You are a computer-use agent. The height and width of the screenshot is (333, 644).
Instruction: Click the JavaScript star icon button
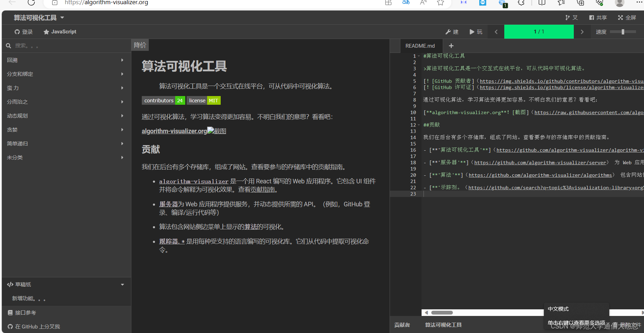tap(60, 32)
